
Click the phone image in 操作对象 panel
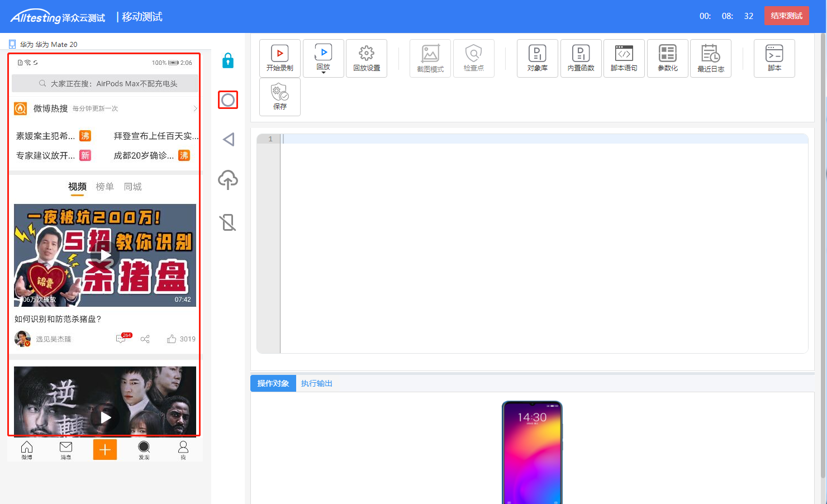pos(532,452)
